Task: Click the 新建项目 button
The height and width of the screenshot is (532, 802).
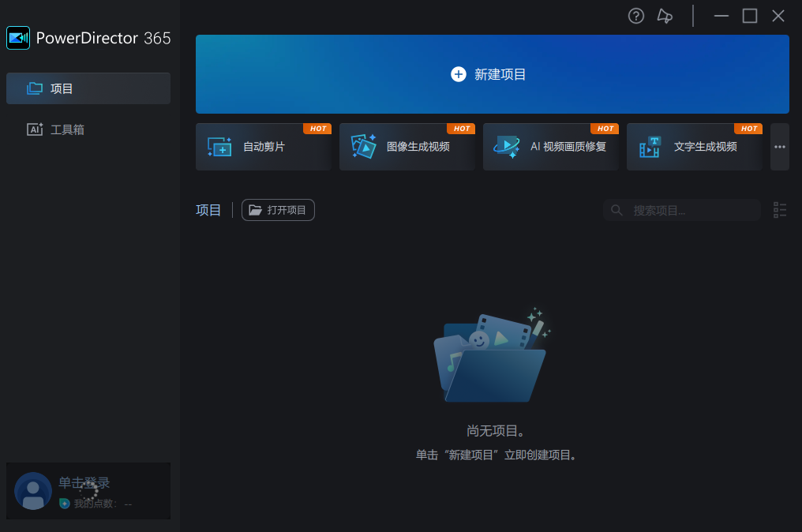Action: [492, 74]
